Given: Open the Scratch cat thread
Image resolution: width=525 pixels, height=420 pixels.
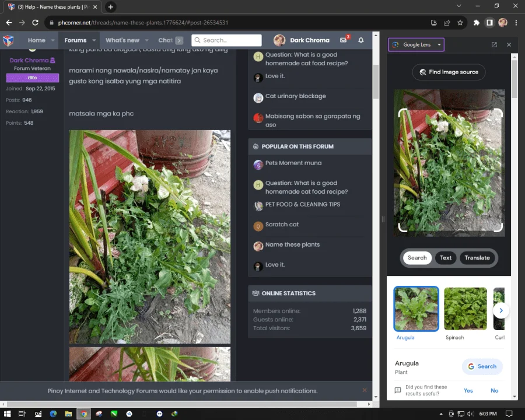Looking at the screenshot, I should click(282, 225).
